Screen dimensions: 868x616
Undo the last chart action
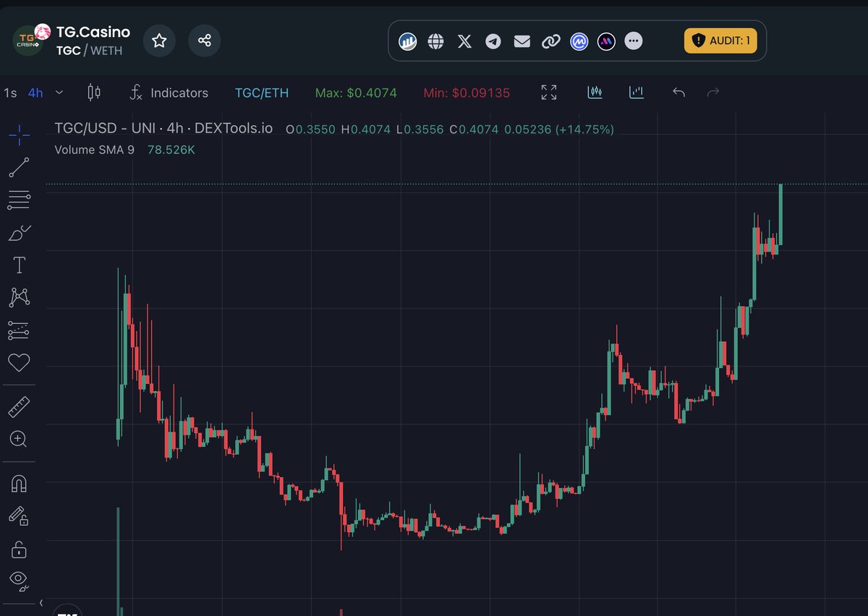click(x=678, y=93)
